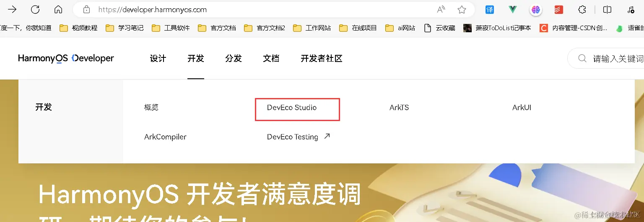Open the 文档 navigation menu
The image size is (644, 222).
[x=271, y=59]
